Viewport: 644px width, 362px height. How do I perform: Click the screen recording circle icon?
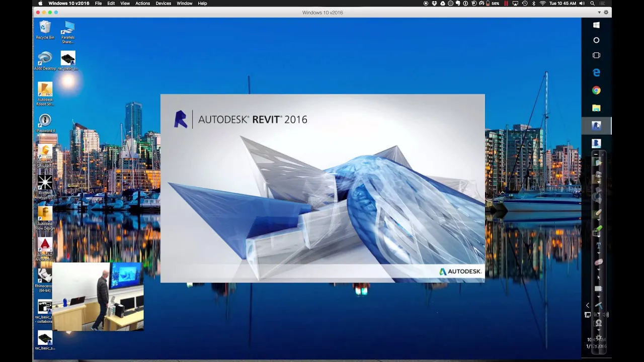[x=426, y=3]
